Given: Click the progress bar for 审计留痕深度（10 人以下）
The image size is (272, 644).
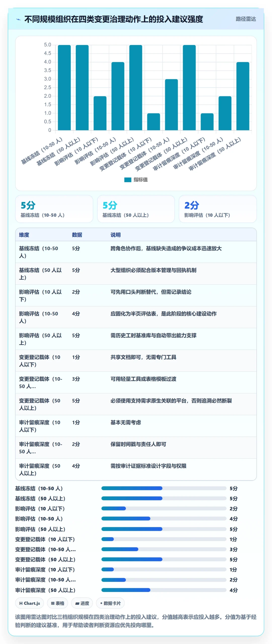Looking at the screenshot, I should pyautogui.click(x=164, y=569).
